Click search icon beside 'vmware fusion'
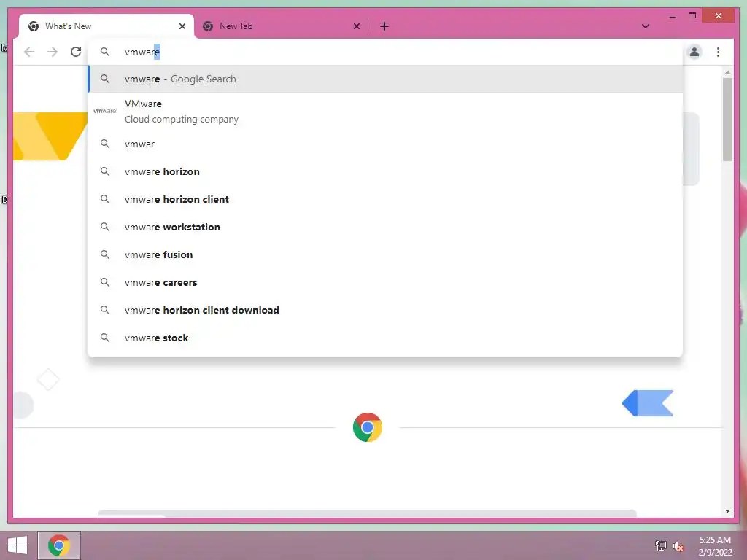The image size is (747, 560). pos(105,254)
